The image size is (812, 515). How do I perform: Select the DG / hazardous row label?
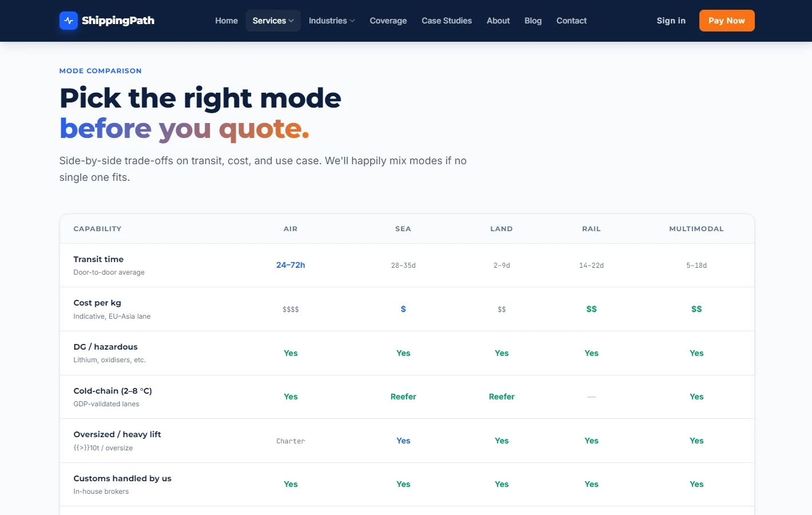[x=105, y=347]
